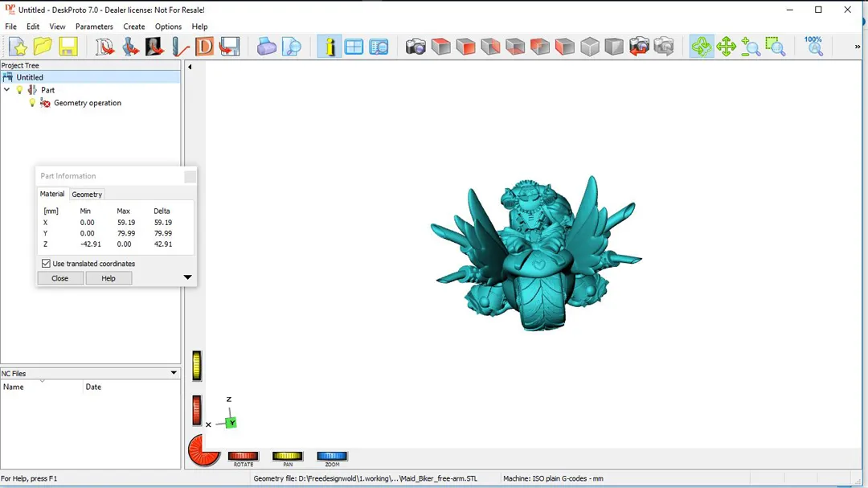
Task: Click the red circular rotation dial
Action: (203, 450)
